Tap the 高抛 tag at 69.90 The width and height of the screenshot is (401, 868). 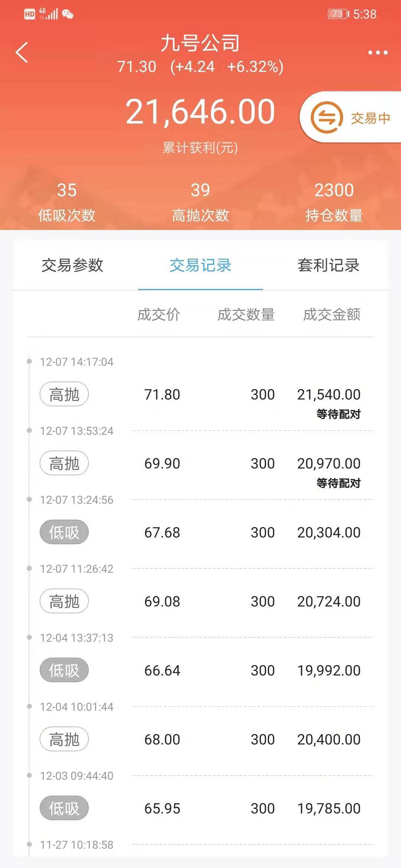(64, 463)
